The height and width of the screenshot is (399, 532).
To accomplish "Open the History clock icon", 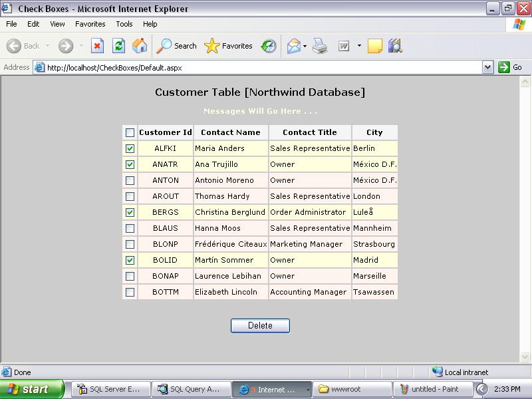I will click(x=269, y=46).
